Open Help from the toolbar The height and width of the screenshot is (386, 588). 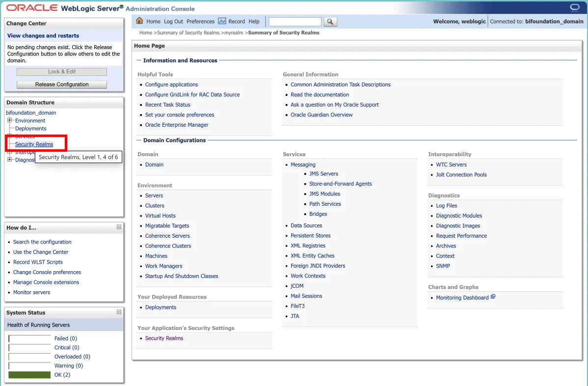point(254,22)
